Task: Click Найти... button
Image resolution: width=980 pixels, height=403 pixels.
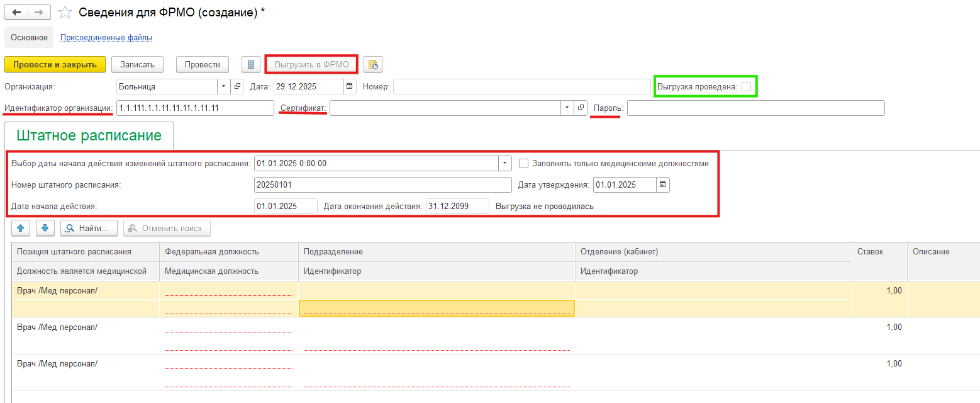Action: 89,228
